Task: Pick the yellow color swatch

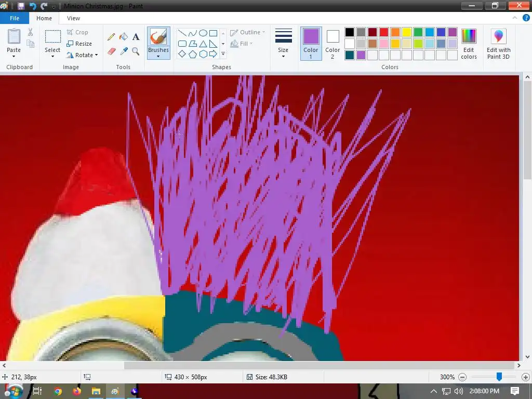Action: 406,32
